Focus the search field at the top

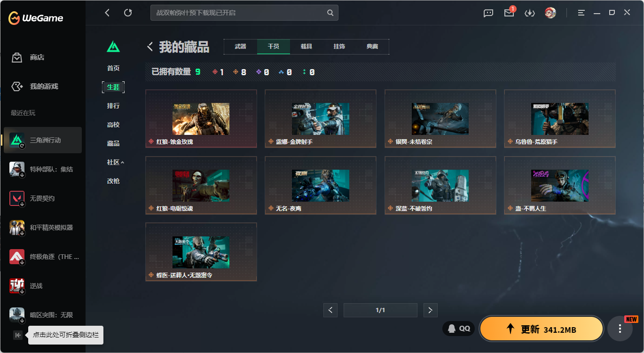244,13
